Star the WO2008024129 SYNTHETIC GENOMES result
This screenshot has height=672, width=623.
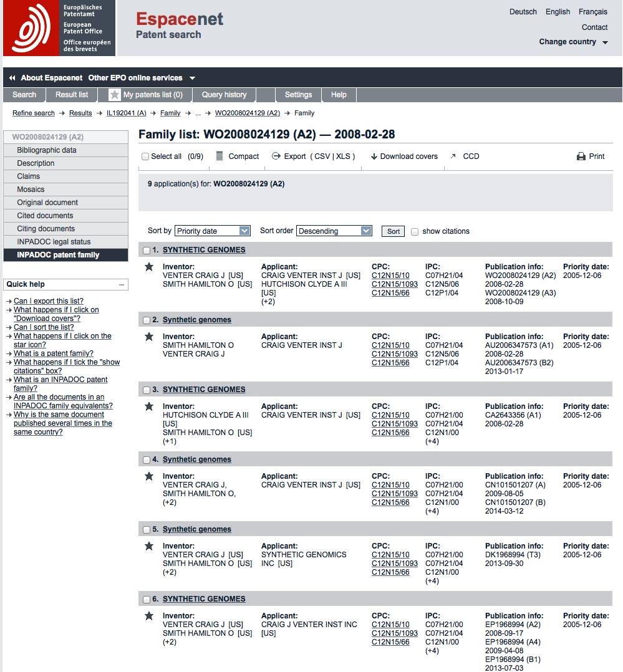[149, 267]
